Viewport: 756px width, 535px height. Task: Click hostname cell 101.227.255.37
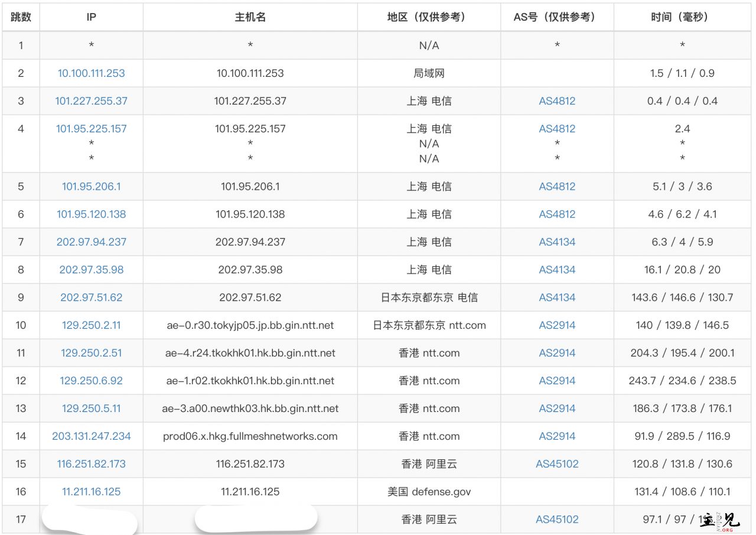(x=250, y=101)
